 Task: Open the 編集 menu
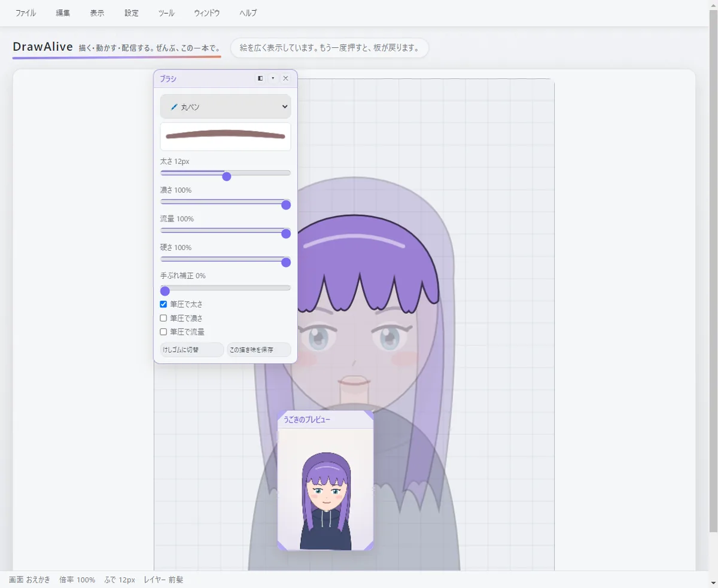pyautogui.click(x=63, y=13)
